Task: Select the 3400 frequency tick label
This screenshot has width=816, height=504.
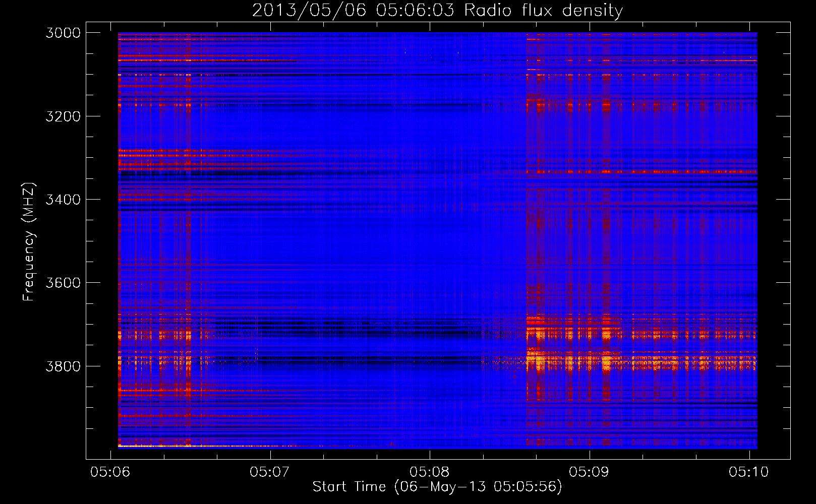Action: click(x=63, y=200)
